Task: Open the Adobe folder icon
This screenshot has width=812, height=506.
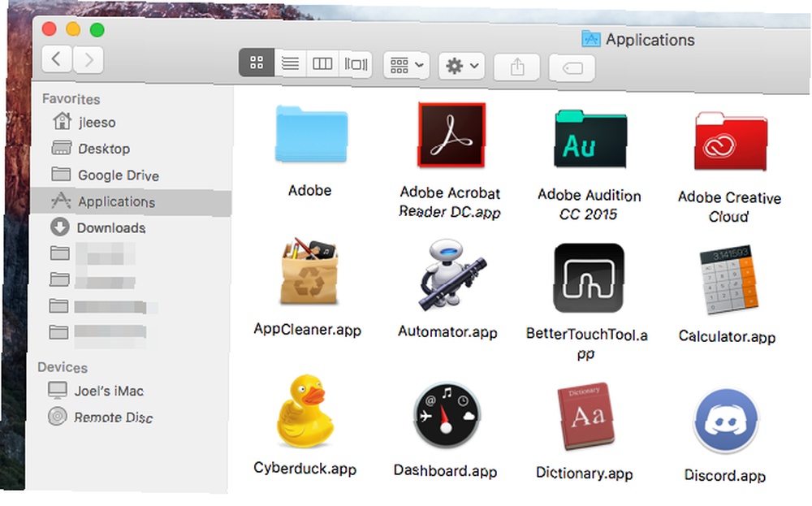Action: pyautogui.click(x=311, y=134)
